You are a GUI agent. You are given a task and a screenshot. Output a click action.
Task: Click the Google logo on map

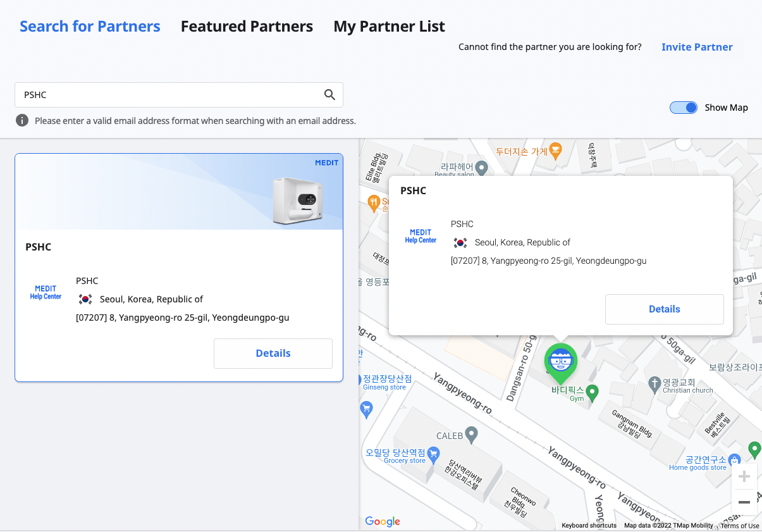point(383,521)
